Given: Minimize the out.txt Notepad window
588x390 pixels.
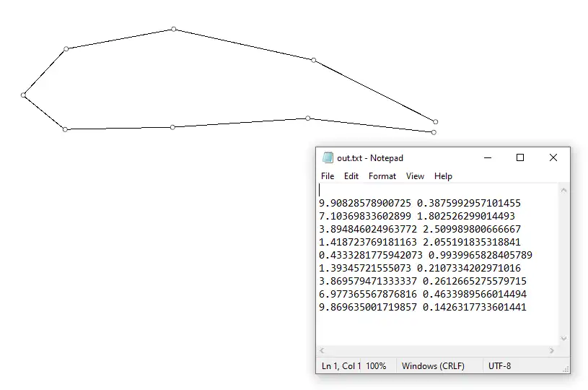Looking at the screenshot, I should coord(488,157).
